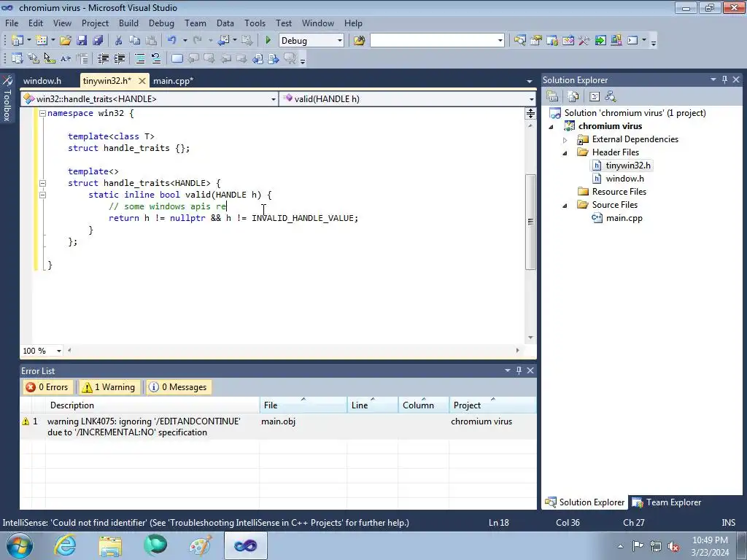
Task: Click the Navigate Backward icon
Action: click(x=223, y=41)
